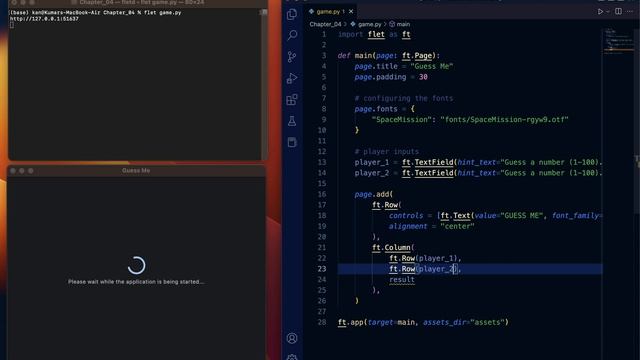The height and width of the screenshot is (360, 640).
Task: Close the game.py editor tab
Action: point(351,11)
